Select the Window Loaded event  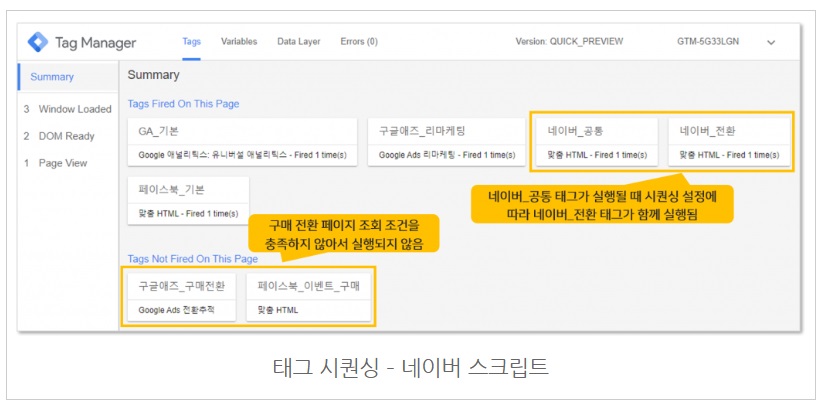pyautogui.click(x=68, y=109)
